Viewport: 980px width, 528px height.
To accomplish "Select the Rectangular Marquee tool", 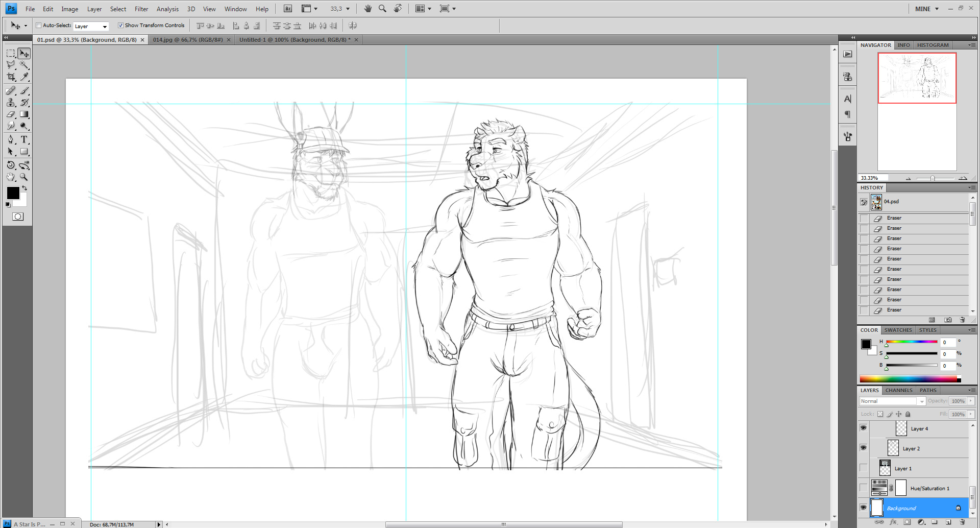I will click(x=11, y=53).
